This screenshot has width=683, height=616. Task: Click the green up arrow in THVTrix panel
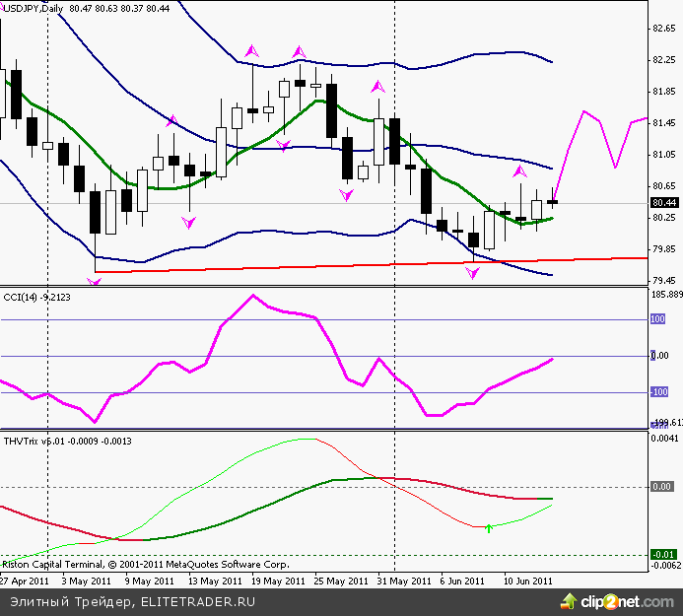point(489,529)
